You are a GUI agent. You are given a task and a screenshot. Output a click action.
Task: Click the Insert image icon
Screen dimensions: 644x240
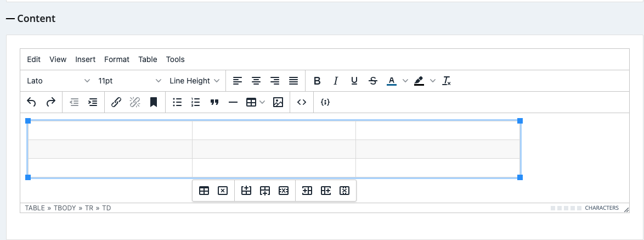pyautogui.click(x=278, y=102)
